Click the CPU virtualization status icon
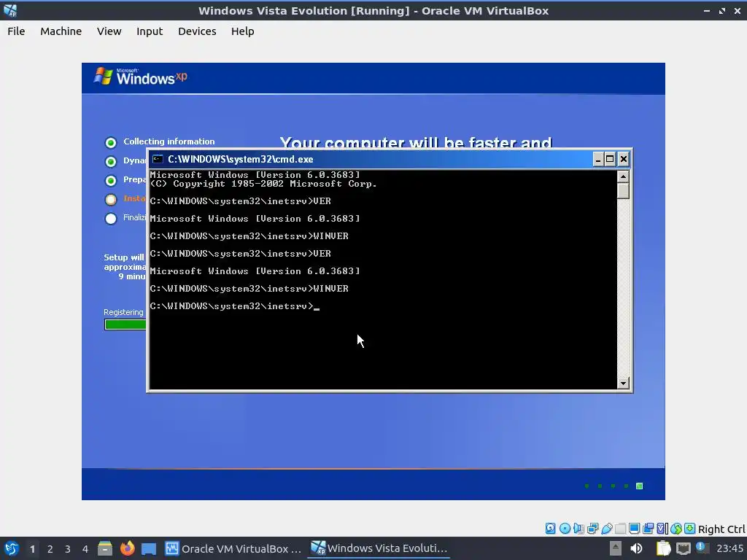The image size is (747, 560). [x=662, y=529]
